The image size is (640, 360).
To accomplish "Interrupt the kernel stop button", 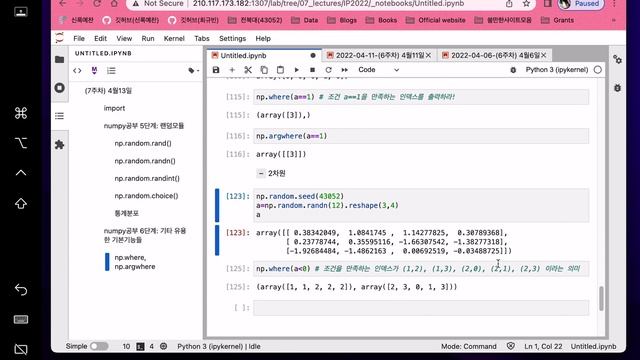I will tap(312, 70).
